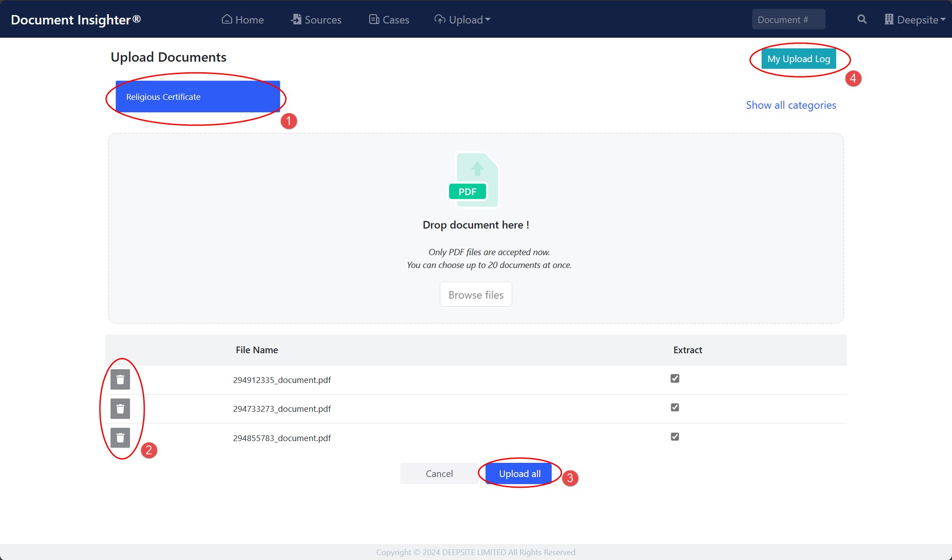
Task: Click the Home house icon
Action: click(x=227, y=20)
